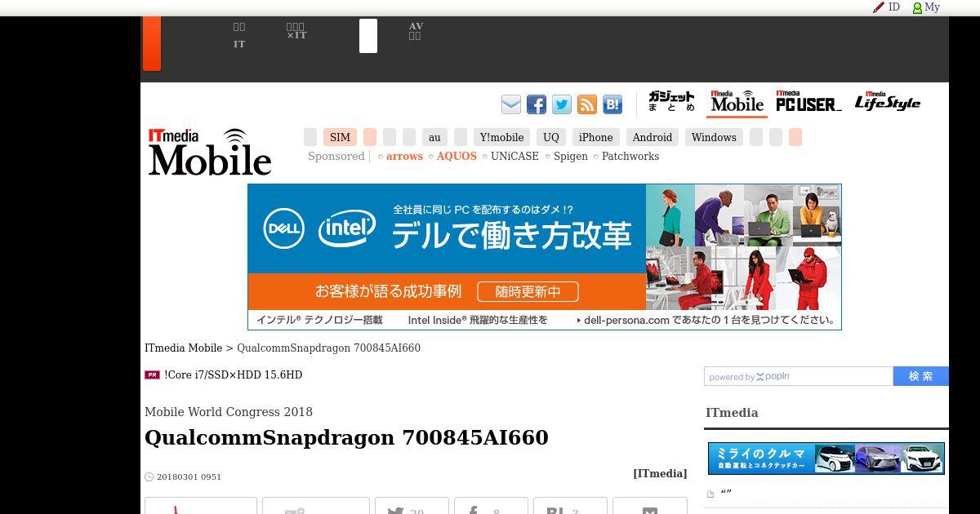This screenshot has height=514, width=980.
Task: Click the [ITmedia] author link
Action: tap(660, 474)
